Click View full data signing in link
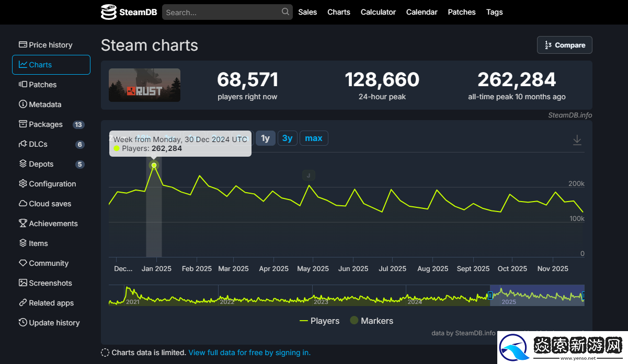Screen dimensions: 628x364 (x=249, y=353)
